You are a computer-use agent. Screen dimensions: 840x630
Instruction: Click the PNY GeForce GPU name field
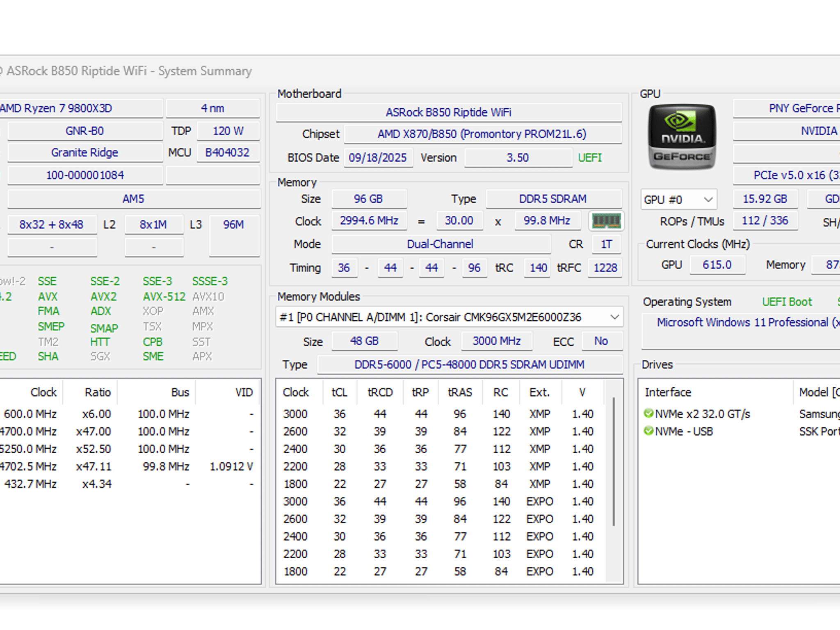click(x=787, y=108)
